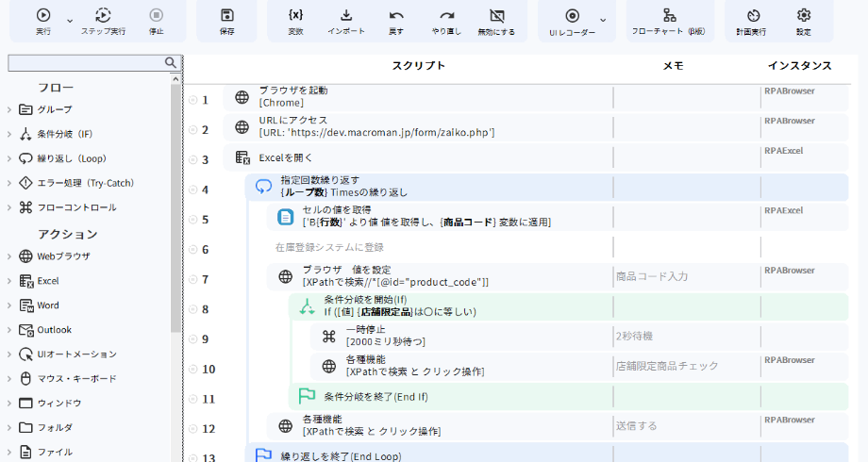Open dropdown arrow next to 実行
The height and width of the screenshot is (462, 868).
pos(70,20)
